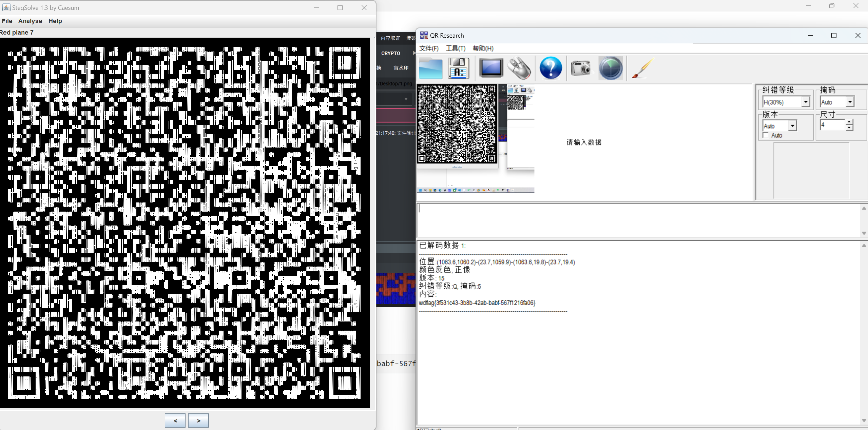
Task: Go to next plane with > button
Action: click(198, 421)
